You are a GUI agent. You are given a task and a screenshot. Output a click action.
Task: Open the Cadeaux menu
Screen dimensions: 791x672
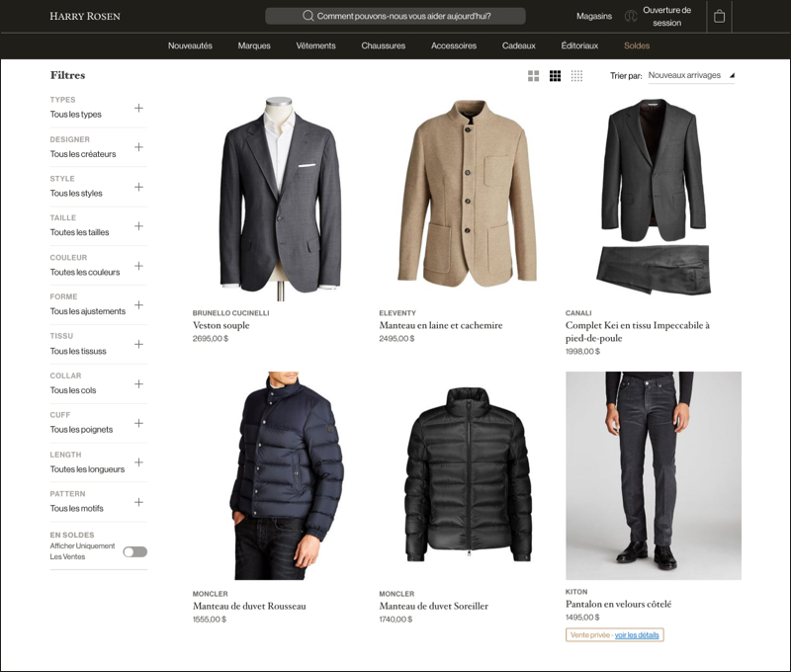coord(518,45)
